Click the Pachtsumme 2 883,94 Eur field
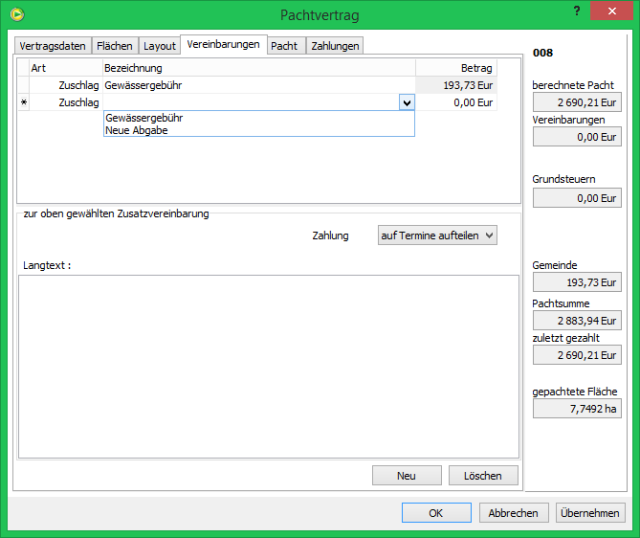Viewport: 640px width, 538px height. click(577, 320)
